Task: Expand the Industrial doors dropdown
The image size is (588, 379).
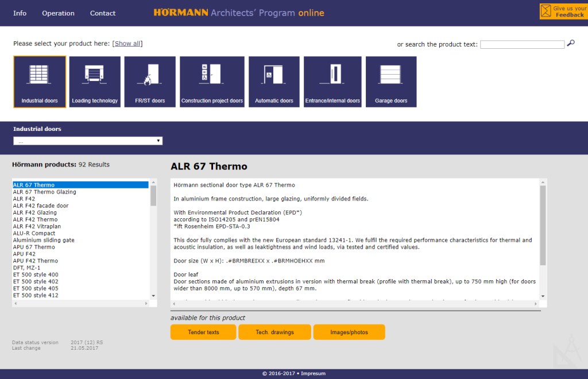Action: coord(88,141)
